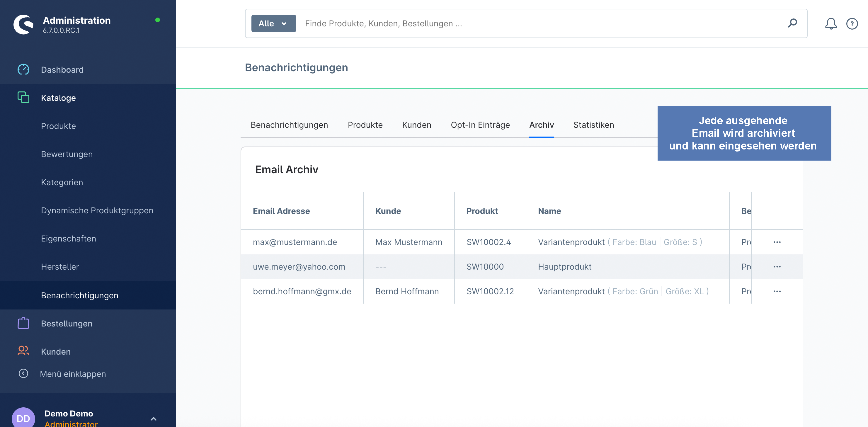Open Dynamische Produktgruppen in sidebar

(97, 210)
